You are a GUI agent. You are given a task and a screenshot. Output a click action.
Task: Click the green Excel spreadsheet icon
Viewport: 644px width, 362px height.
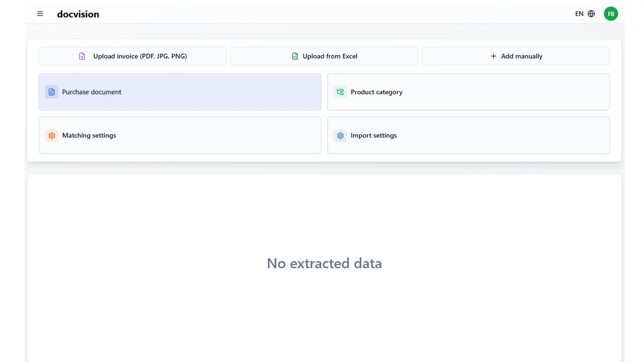(x=295, y=56)
